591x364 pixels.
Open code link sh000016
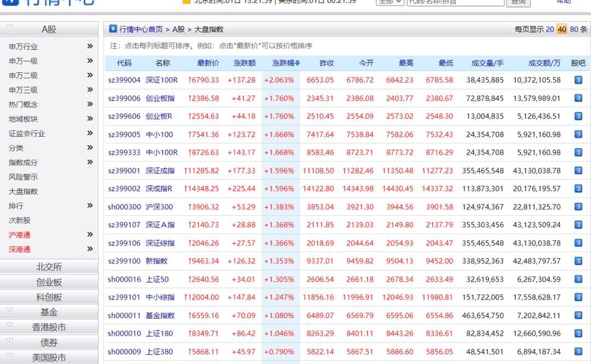[124, 279]
